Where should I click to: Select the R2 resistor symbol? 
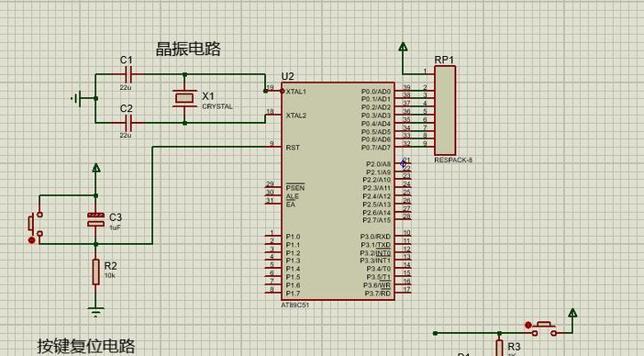96,272
